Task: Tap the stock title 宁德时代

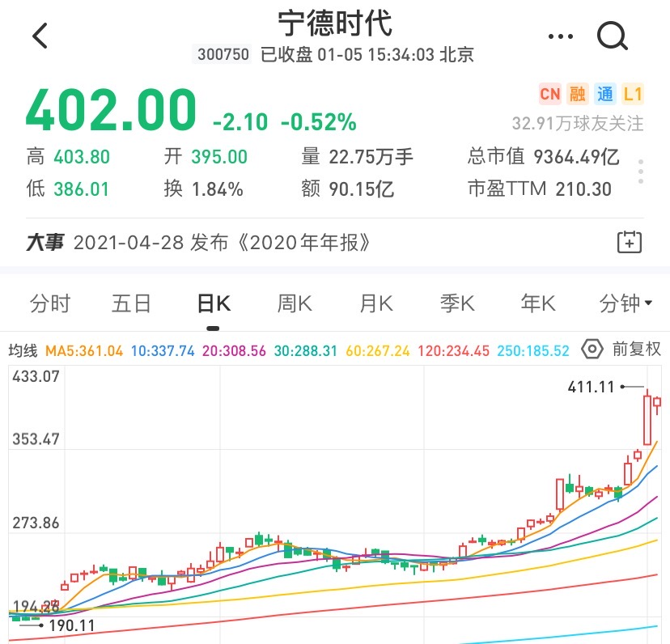Action: point(335,23)
